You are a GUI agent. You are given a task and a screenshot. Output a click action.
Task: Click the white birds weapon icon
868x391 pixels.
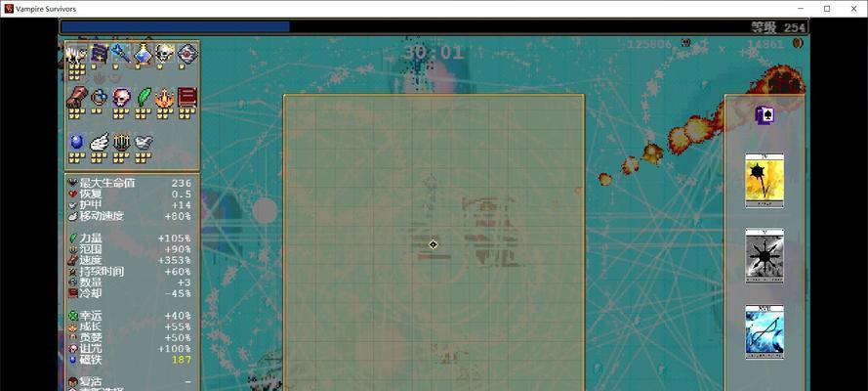[76, 53]
